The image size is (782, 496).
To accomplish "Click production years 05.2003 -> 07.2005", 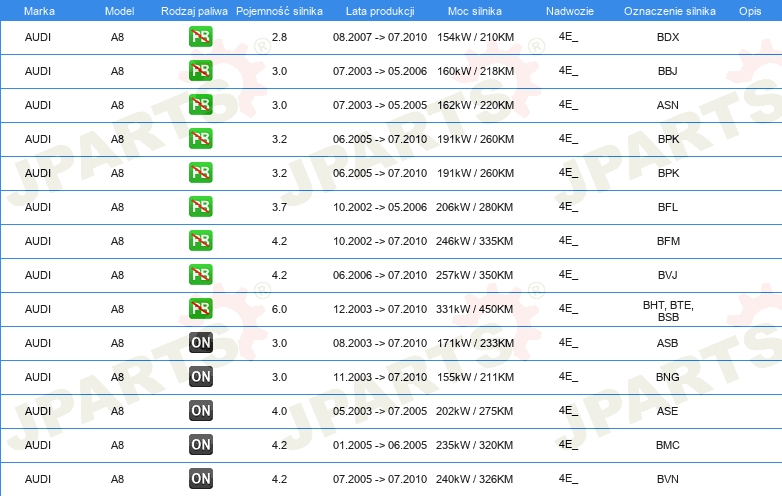I will (x=380, y=411).
